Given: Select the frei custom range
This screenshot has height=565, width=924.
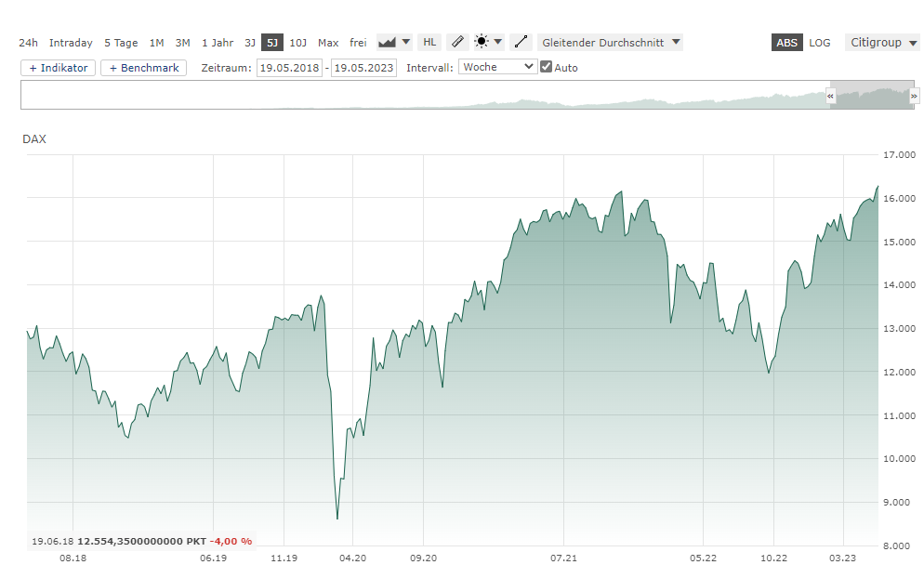Looking at the screenshot, I should 358,43.
